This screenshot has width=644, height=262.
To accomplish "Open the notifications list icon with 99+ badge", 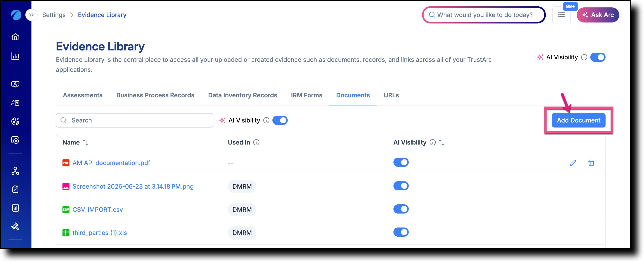I will (561, 15).
